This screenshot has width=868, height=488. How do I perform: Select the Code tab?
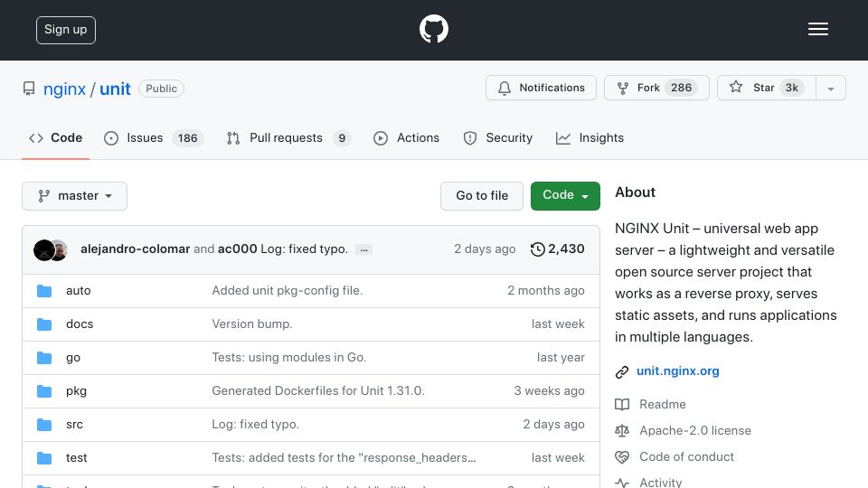point(56,138)
